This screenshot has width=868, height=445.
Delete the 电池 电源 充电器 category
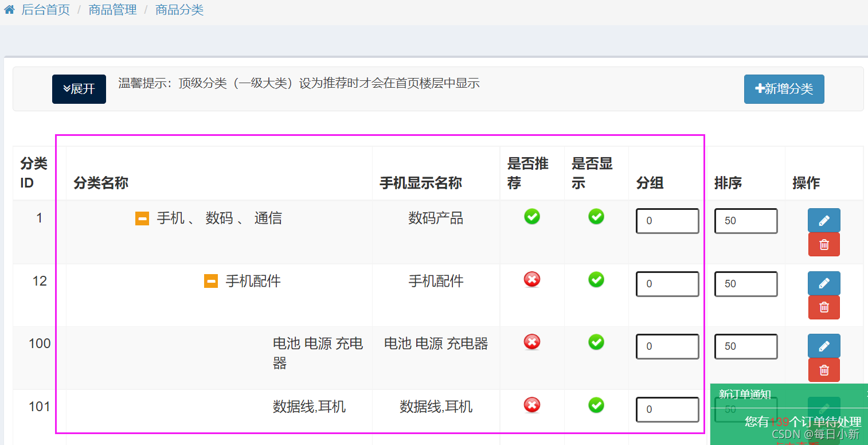[x=824, y=370]
